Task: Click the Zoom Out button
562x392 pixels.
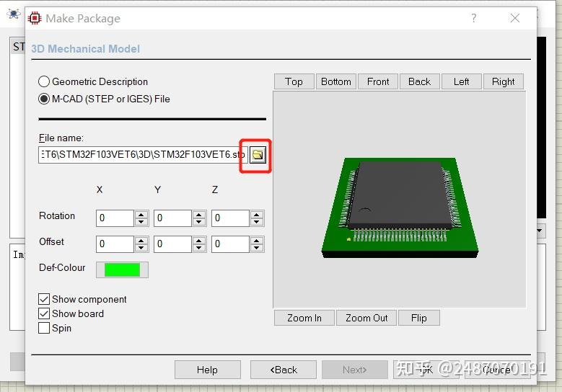Action: tap(366, 318)
